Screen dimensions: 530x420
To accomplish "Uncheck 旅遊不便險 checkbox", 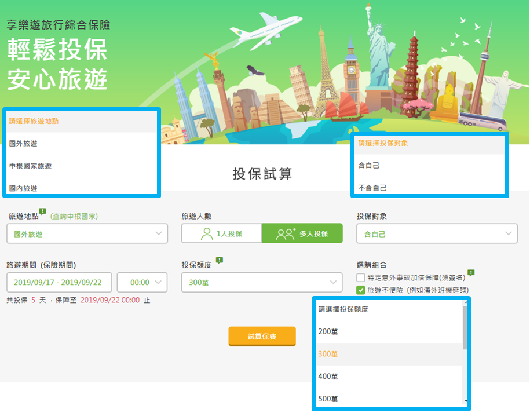I will coord(361,290).
